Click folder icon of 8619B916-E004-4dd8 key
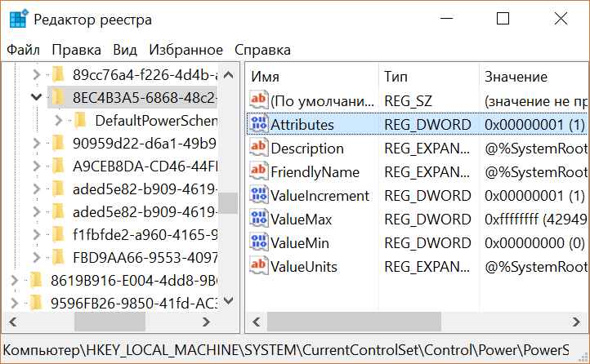This screenshot has height=364, width=590. [x=36, y=280]
